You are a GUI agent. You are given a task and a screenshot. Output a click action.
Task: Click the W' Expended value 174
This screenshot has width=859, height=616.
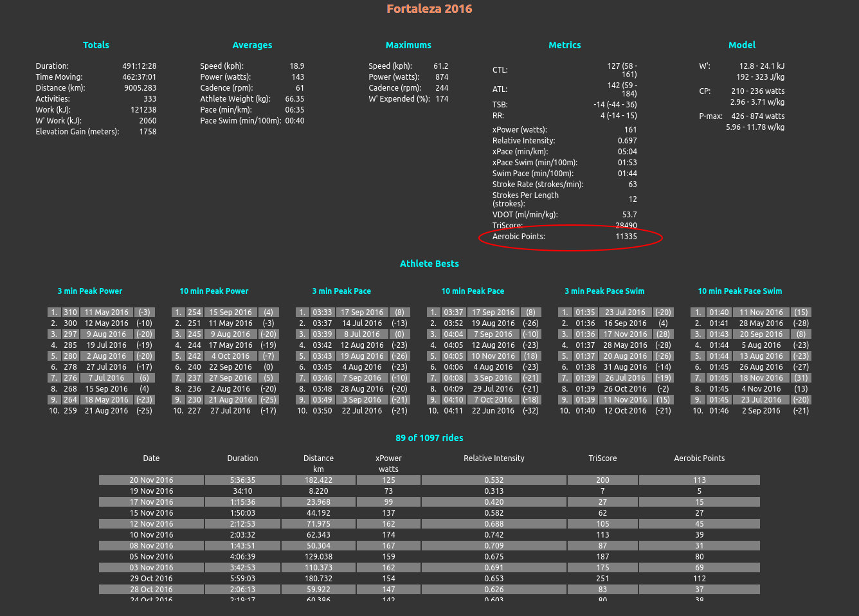pos(442,99)
